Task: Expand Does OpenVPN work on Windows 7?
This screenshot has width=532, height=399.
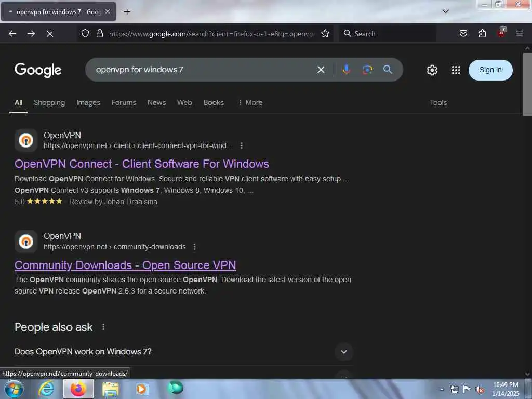Action: point(183,352)
